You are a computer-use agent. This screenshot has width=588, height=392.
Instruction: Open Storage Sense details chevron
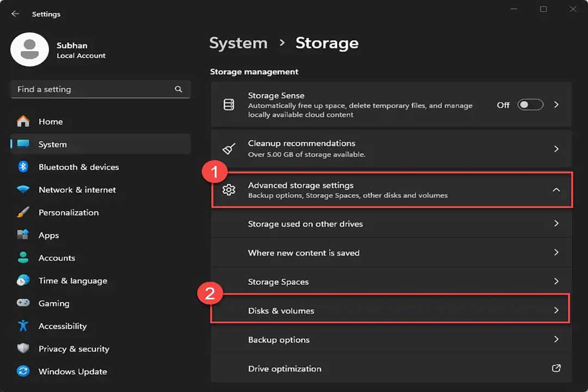pos(556,105)
